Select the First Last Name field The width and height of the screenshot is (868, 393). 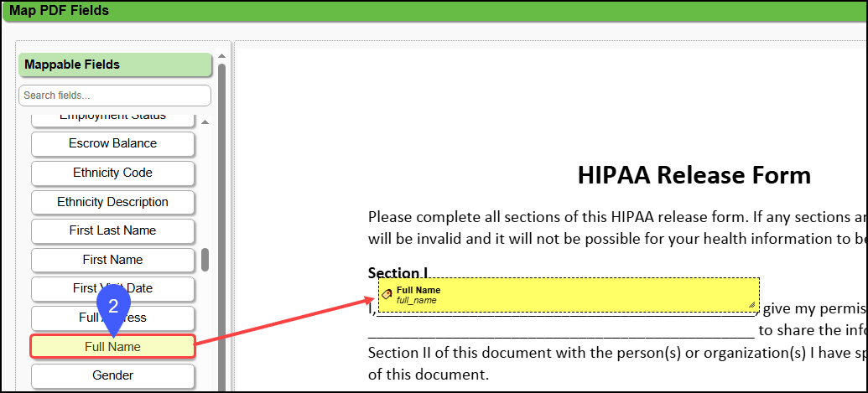(x=112, y=230)
